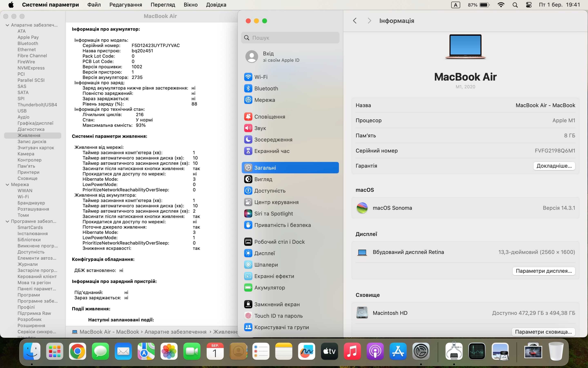Viewport: 588px width, 368px height.
Task: Open Приватність і безпека settings
Action: pos(290,225)
